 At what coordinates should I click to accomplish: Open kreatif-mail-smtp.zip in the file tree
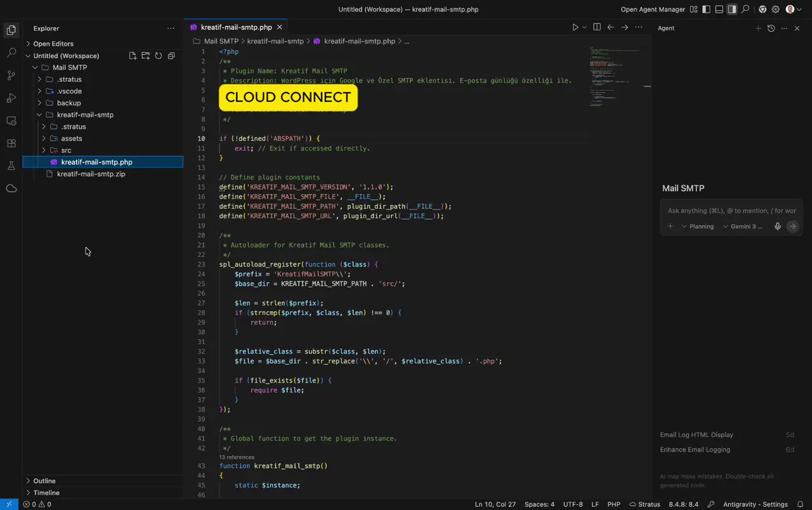point(91,174)
